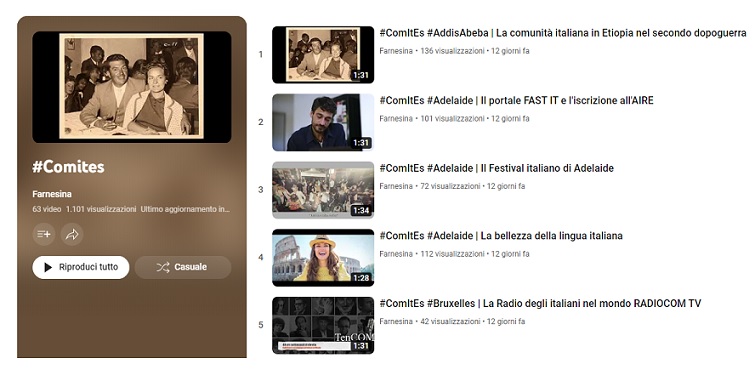Click Farnesina channel name under Festival italiano video

point(396,186)
